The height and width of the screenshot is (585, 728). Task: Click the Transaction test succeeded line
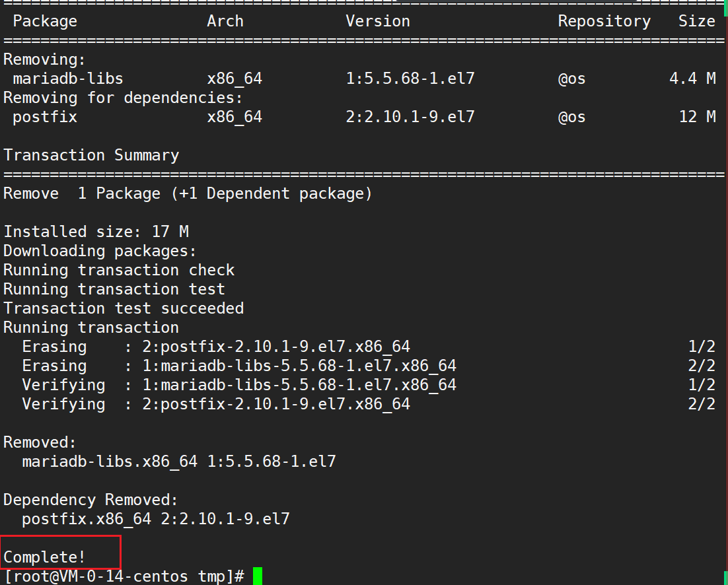coord(124,308)
